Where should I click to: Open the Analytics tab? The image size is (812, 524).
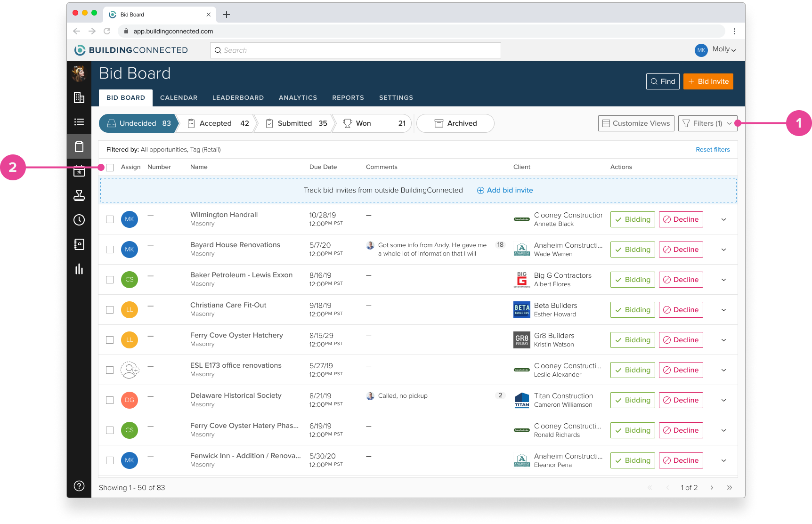(x=298, y=98)
